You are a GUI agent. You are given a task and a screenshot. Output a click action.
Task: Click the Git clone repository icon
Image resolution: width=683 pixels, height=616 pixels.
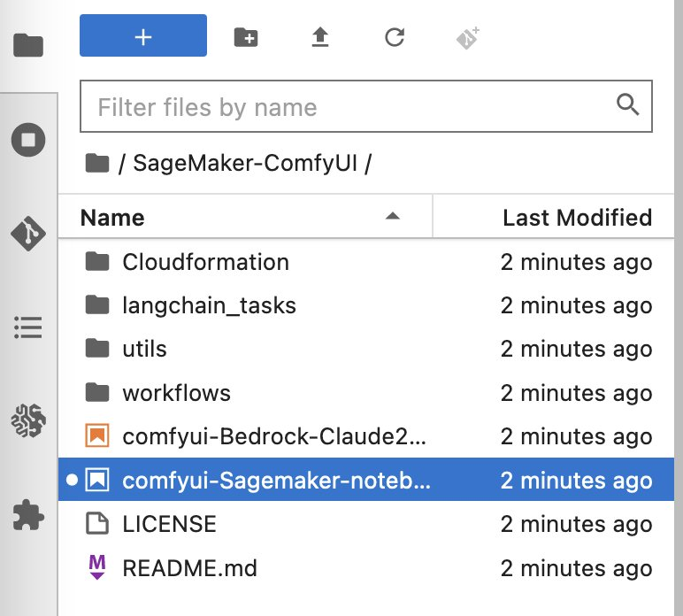click(468, 38)
